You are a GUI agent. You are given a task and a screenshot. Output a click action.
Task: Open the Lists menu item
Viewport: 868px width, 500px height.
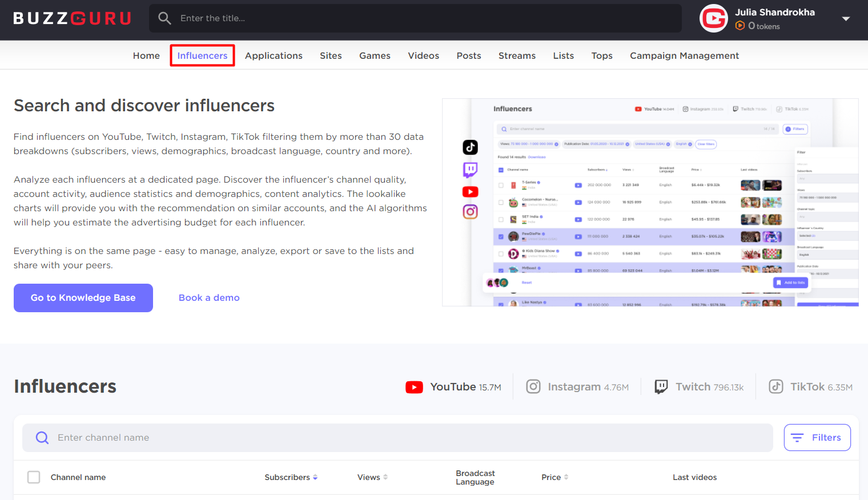[564, 55]
